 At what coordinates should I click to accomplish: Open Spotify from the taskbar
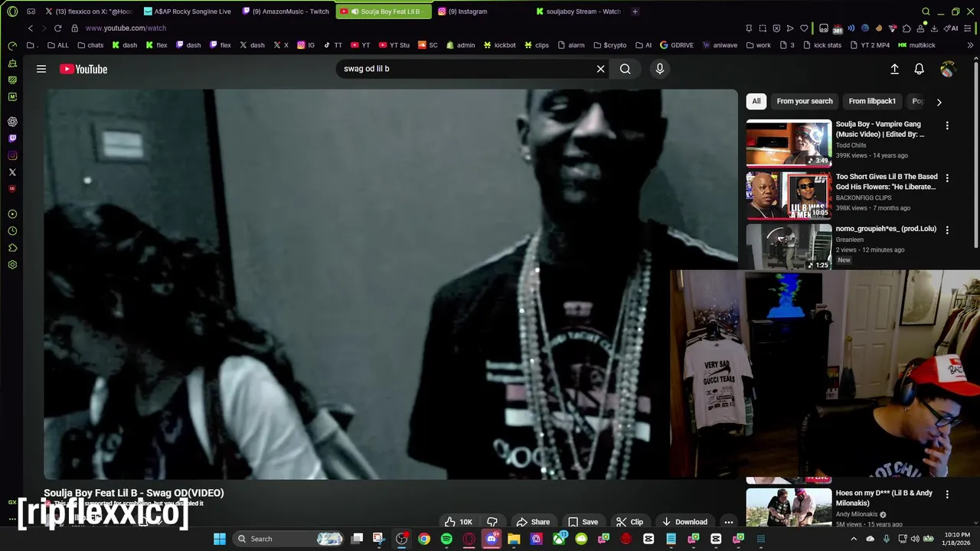point(446,539)
